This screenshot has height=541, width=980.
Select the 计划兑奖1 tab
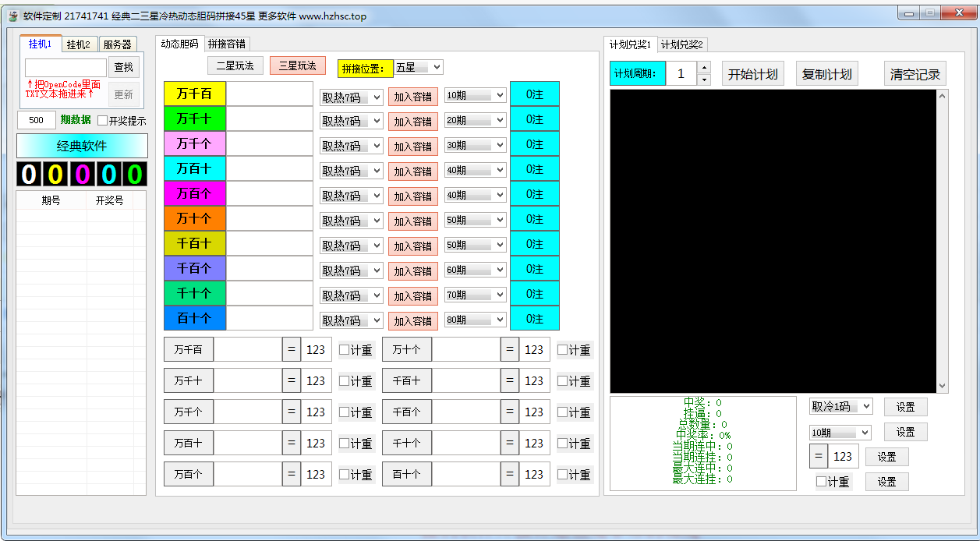pos(630,44)
